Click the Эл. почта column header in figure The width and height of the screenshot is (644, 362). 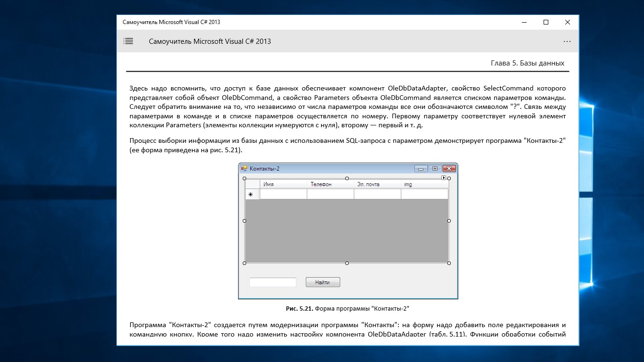tap(378, 184)
